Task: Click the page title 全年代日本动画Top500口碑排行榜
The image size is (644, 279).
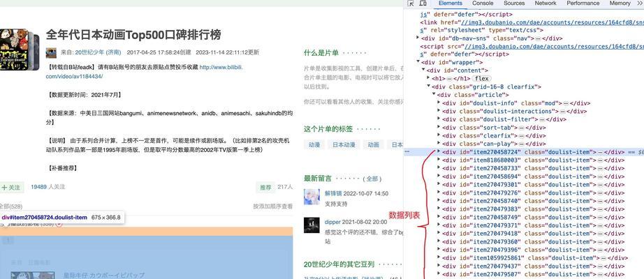Action: pyautogui.click(x=133, y=34)
